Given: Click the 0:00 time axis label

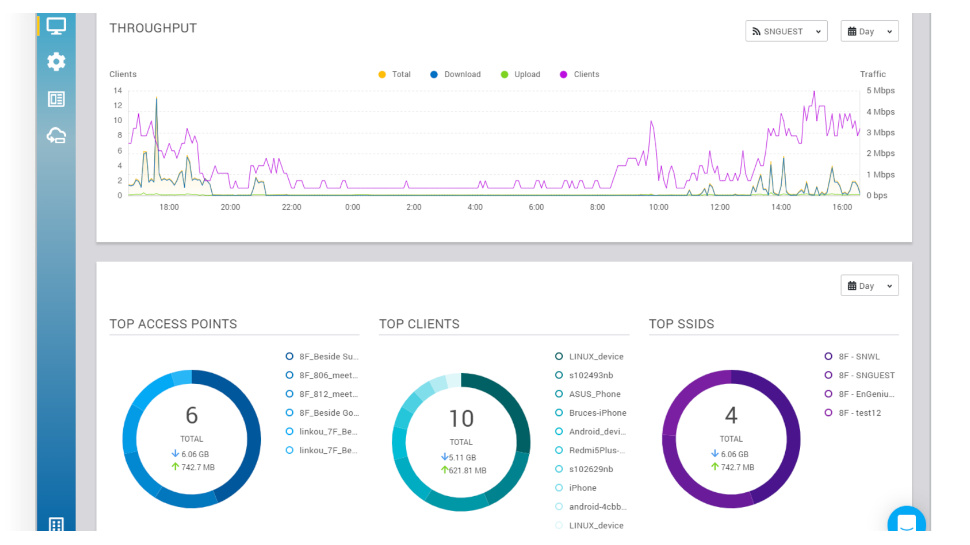Looking at the screenshot, I should (353, 207).
